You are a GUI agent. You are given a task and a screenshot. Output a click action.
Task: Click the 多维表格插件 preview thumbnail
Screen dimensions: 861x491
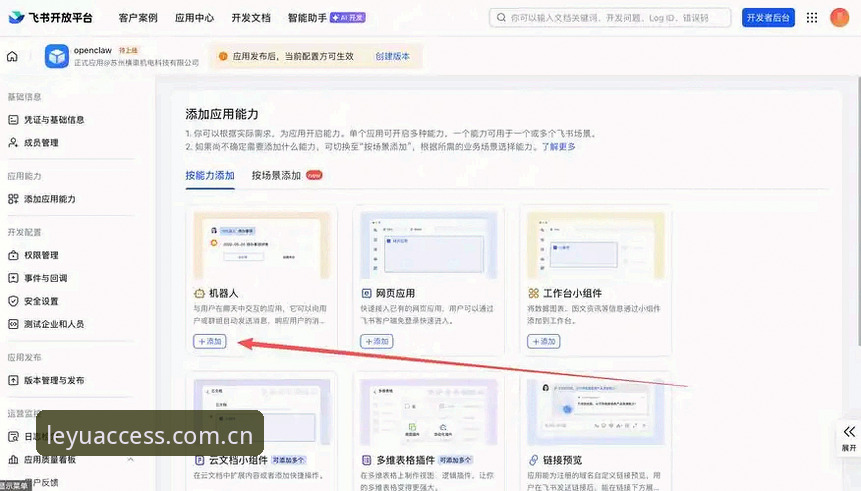click(x=429, y=412)
